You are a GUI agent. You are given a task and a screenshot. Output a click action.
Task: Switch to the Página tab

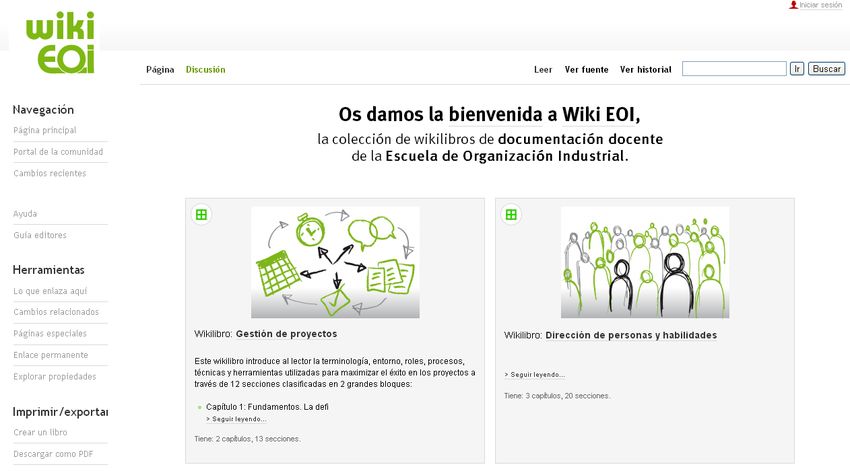click(x=160, y=69)
